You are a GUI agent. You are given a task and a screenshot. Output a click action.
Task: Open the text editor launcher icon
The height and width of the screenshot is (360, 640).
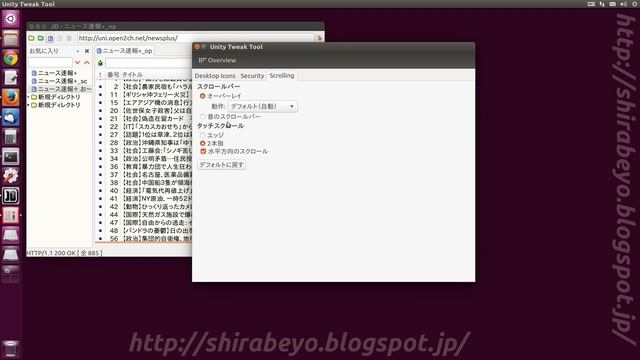click(11, 78)
